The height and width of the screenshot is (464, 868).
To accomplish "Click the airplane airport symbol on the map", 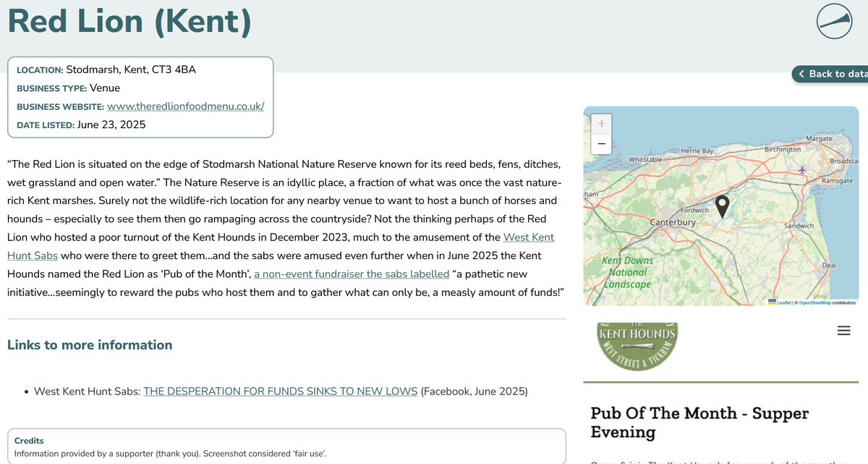I will tap(801, 169).
